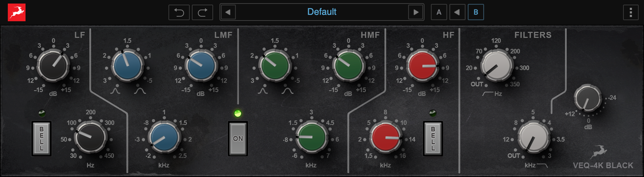Click the red HF frequency kHz knob
644x177 pixels.
point(385,137)
